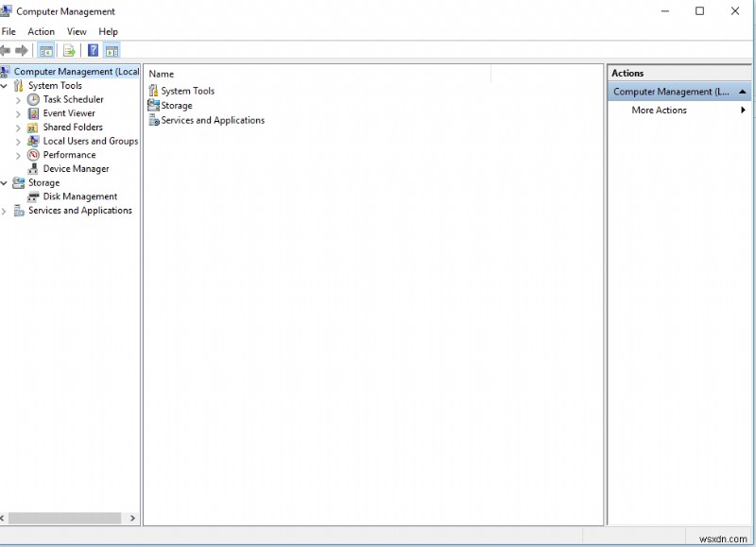
Task: Click the horizontal scrollbar below the sidebar
Action: click(x=66, y=518)
